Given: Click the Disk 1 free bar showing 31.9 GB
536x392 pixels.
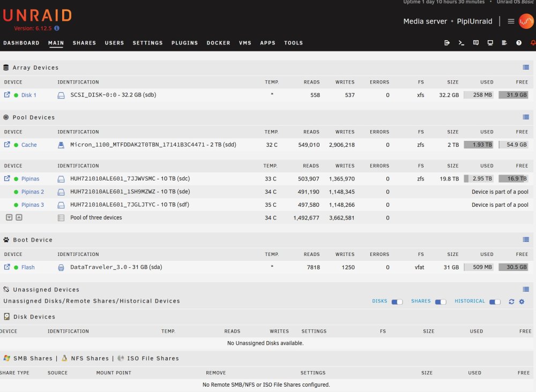Looking at the screenshot, I should pos(513,95).
